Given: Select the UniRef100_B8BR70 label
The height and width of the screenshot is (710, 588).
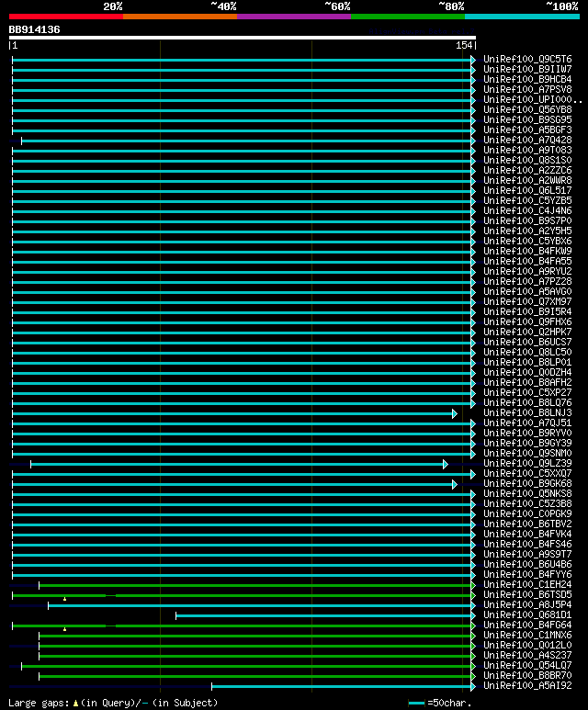Looking at the screenshot, I should [x=527, y=676].
